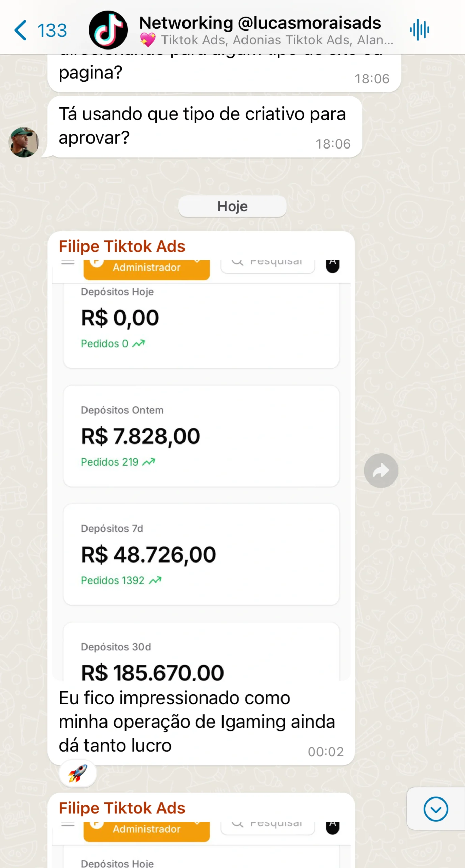This screenshot has height=868, width=465.
Task: Tap the black profile icon in first screenshot
Action: click(x=332, y=265)
